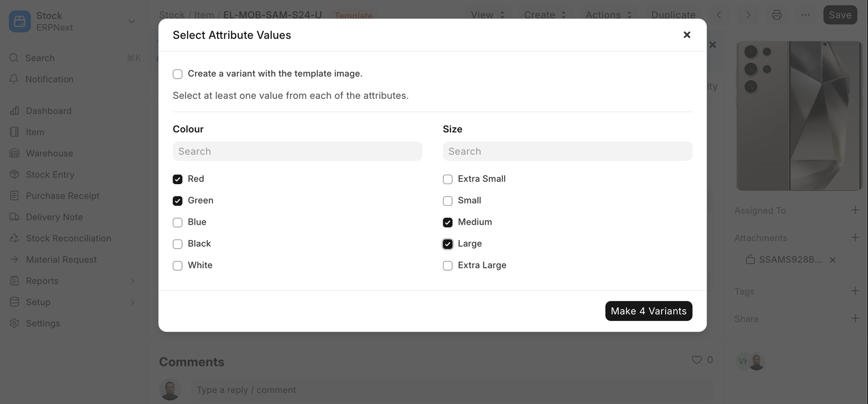The height and width of the screenshot is (404, 868).
Task: Click the Make 4 Variants button
Action: click(648, 311)
